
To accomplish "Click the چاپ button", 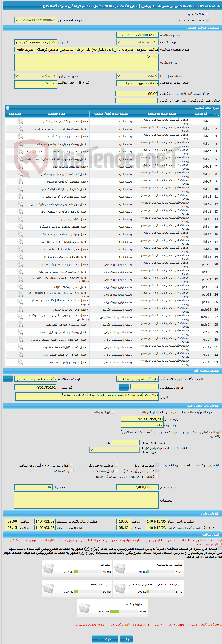I will click(x=126, y=639).
